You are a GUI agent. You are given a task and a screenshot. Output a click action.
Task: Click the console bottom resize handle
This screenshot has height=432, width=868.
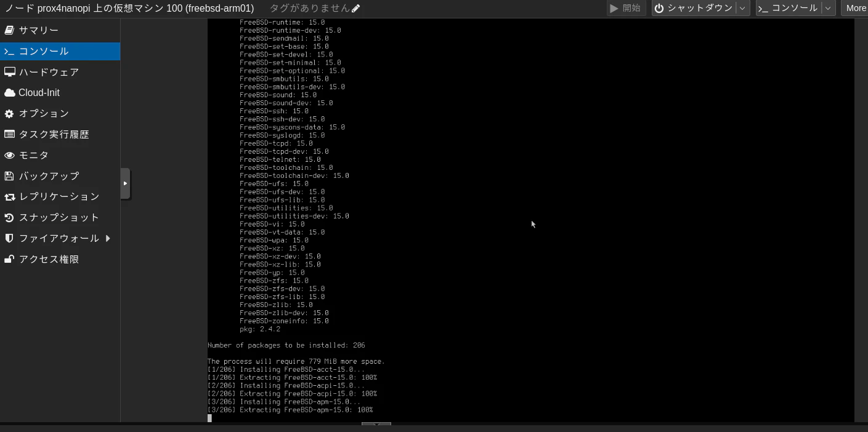376,423
